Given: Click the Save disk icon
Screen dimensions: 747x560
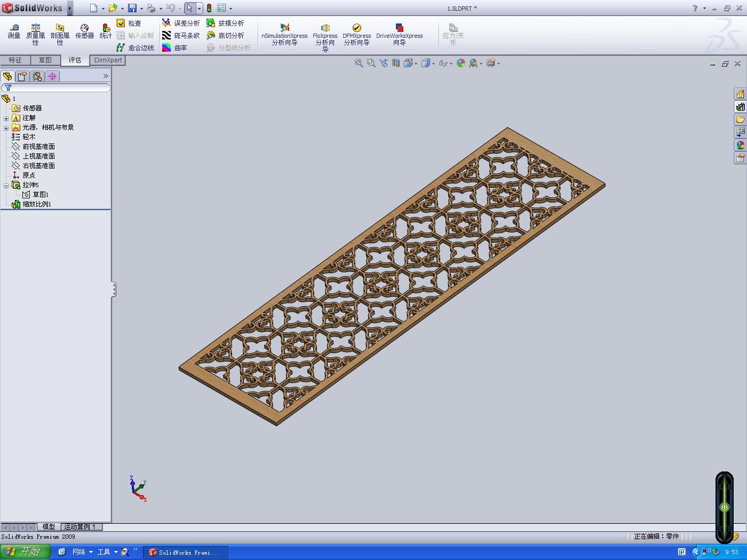Looking at the screenshot, I should (x=132, y=8).
